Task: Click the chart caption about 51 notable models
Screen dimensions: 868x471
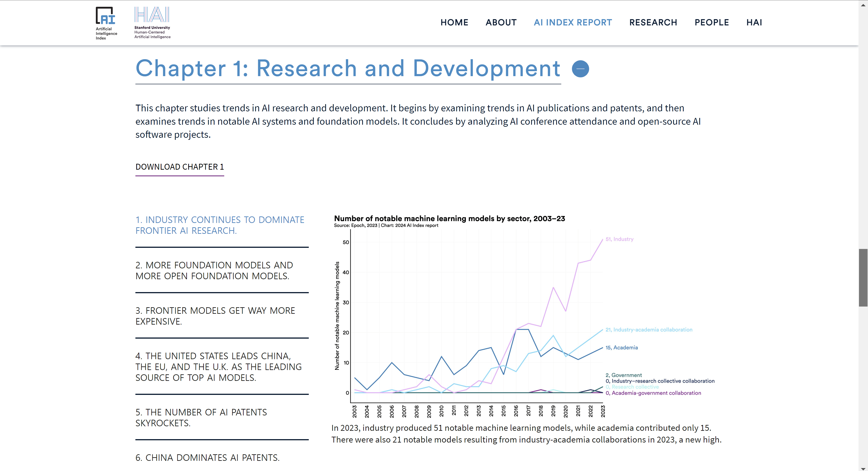Action: 526,434
